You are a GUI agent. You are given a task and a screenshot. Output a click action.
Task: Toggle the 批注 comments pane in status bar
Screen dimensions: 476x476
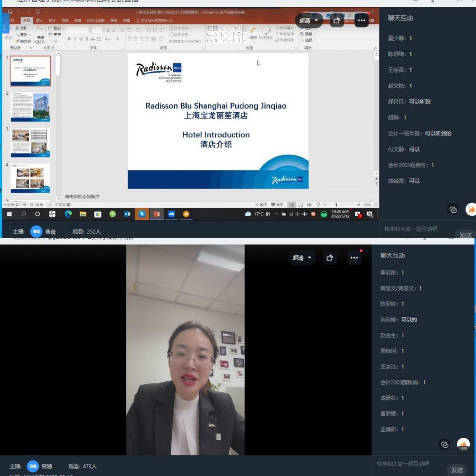[x=277, y=205]
